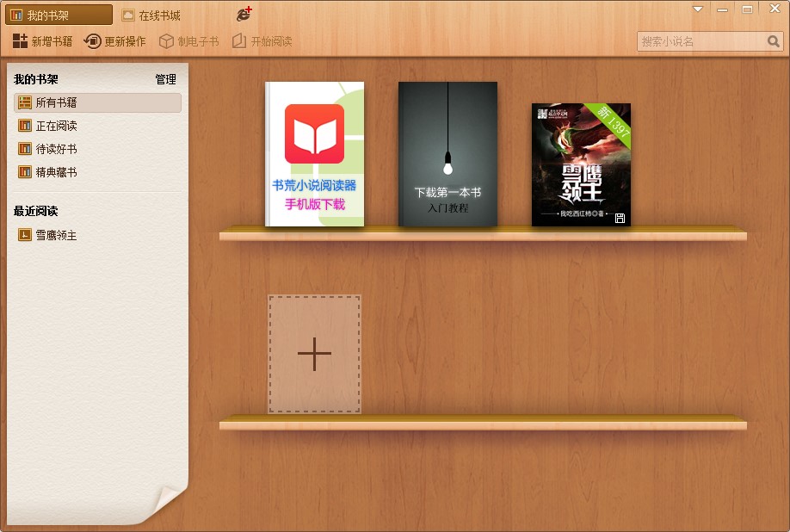The height and width of the screenshot is (532, 790).
Task: Open the 下载第一本书 tutorial book
Action: tap(447, 154)
